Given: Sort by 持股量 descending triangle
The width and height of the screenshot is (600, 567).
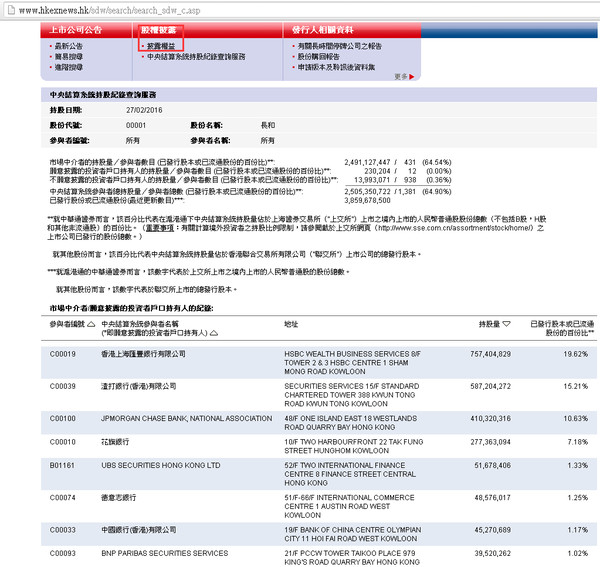Looking at the screenshot, I should (506, 324).
